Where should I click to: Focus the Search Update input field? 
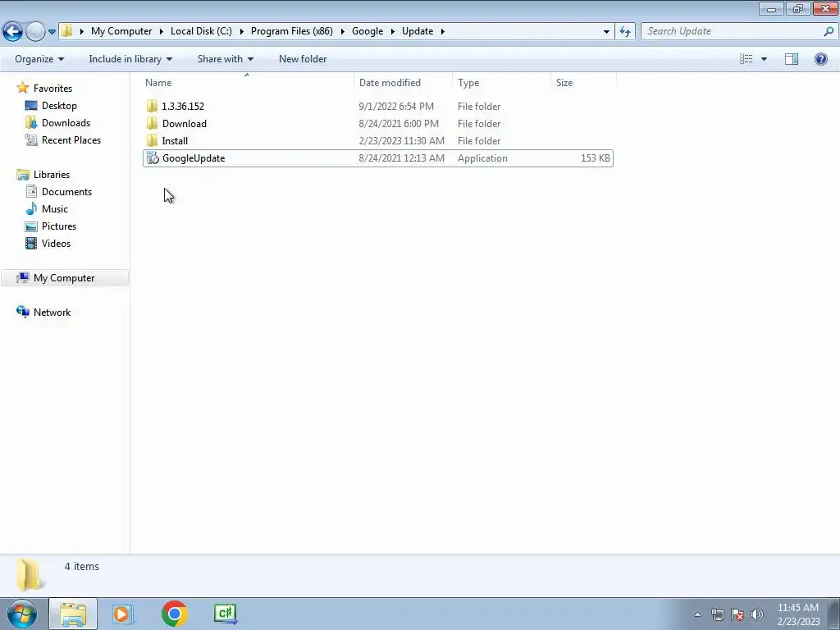(731, 31)
